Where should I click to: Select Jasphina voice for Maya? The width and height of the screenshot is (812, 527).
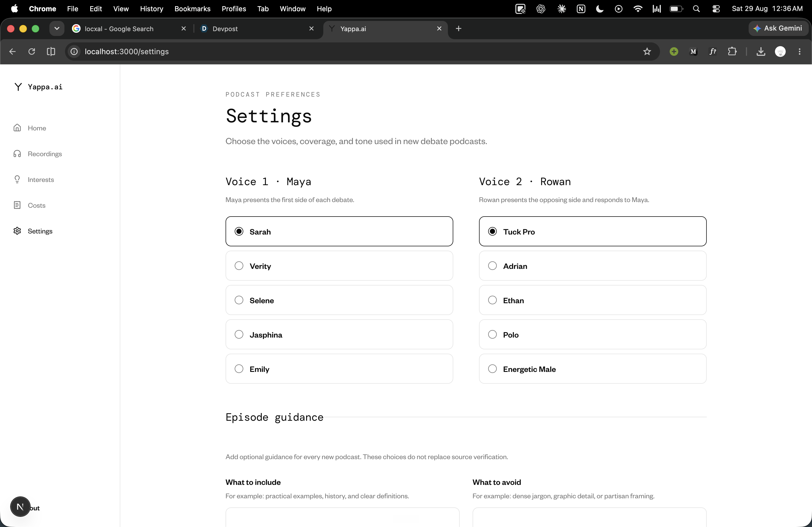click(339, 334)
